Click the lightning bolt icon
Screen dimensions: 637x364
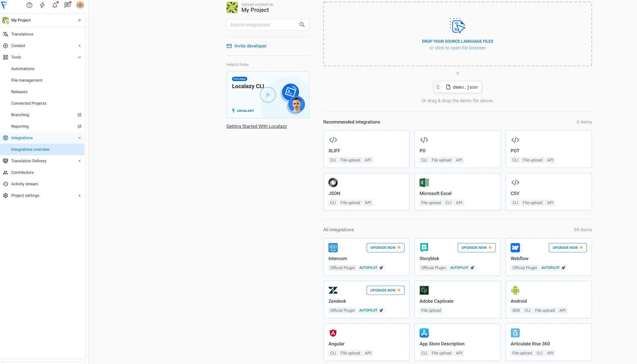pyautogui.click(x=42, y=5)
